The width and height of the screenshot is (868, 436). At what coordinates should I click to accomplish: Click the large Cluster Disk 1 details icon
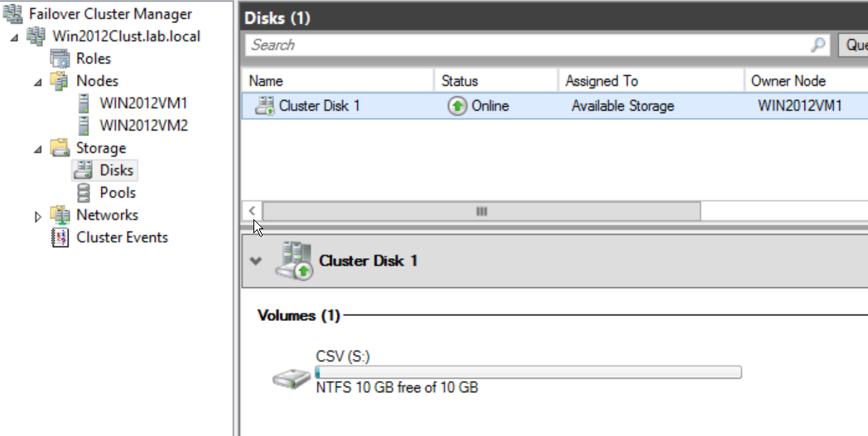tap(293, 261)
